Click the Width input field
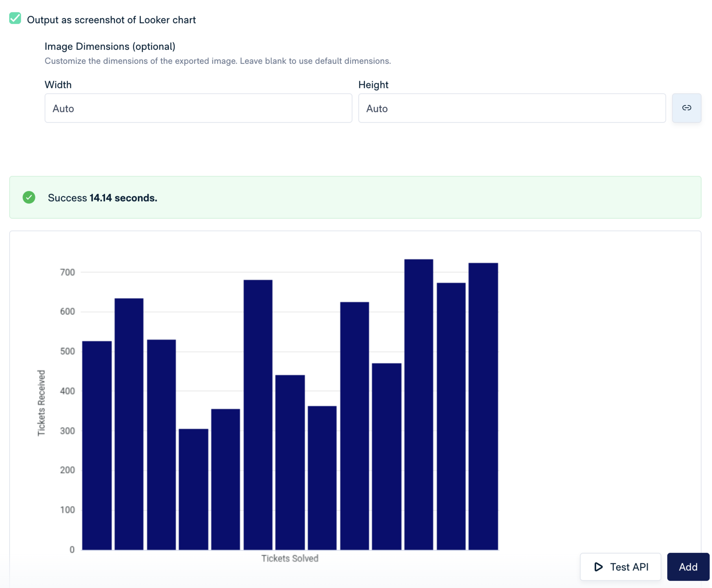 198,108
